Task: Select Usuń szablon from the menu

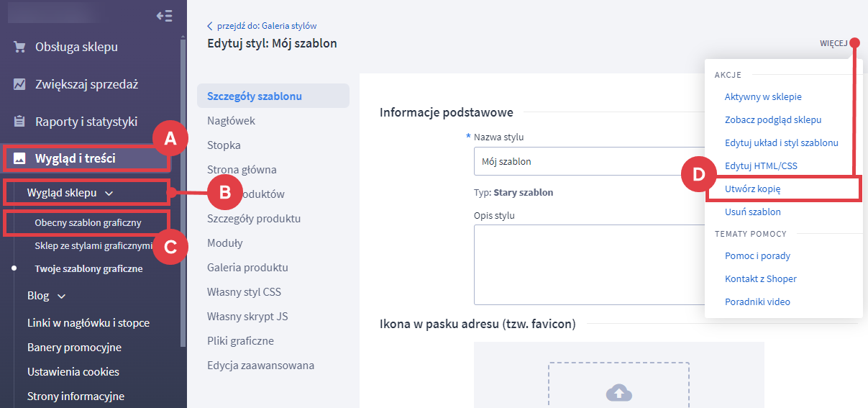Action: [x=752, y=212]
